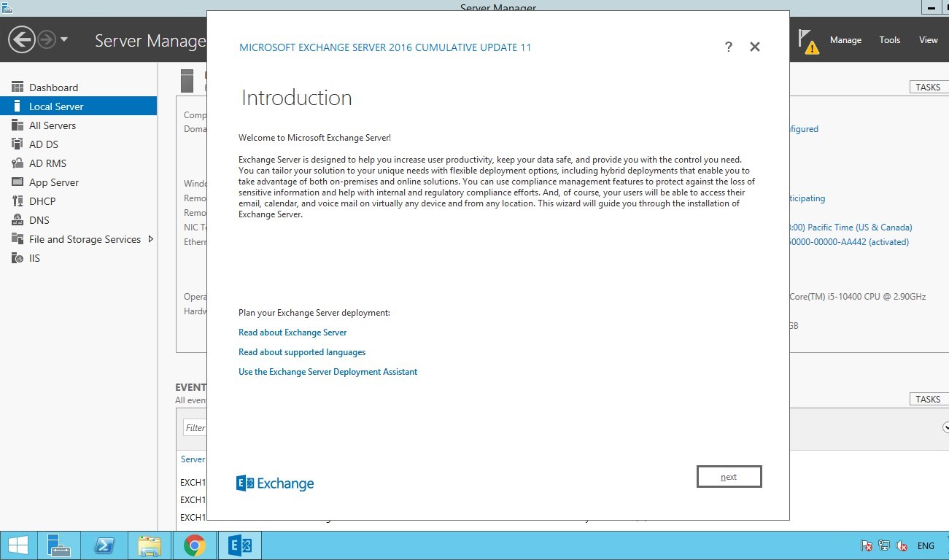Click the AD RMS role icon
This screenshot has width=949, height=560.
(18, 163)
